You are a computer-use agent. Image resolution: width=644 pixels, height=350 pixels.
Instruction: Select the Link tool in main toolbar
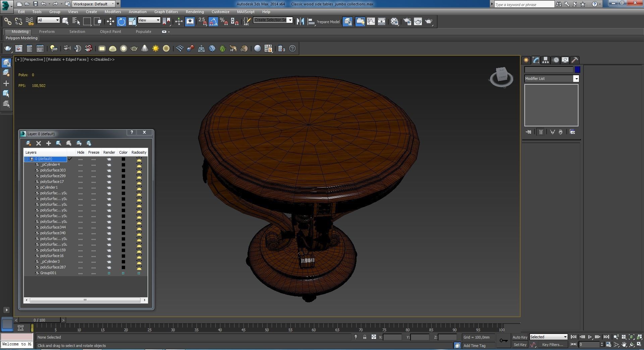click(x=7, y=21)
